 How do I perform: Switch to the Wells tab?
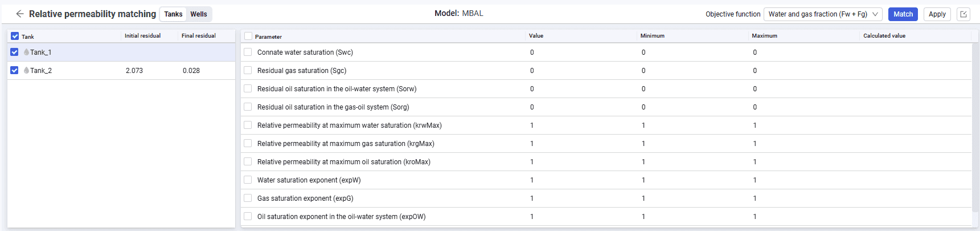(199, 14)
